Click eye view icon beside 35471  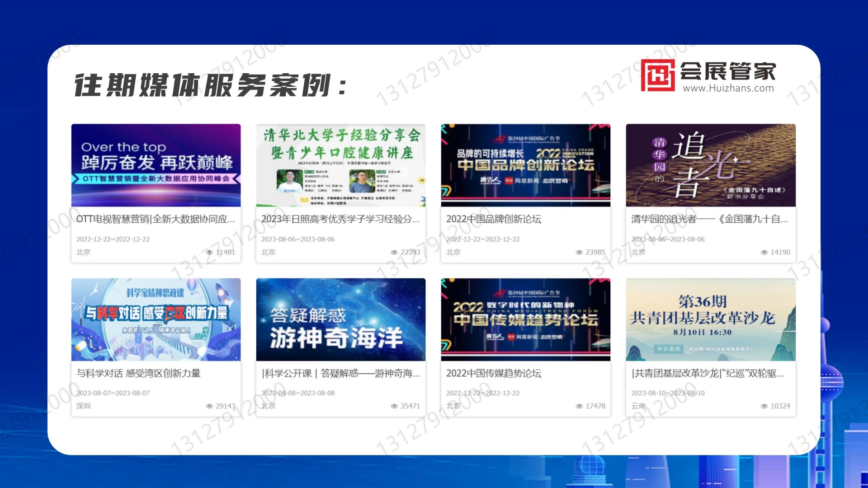(x=394, y=406)
